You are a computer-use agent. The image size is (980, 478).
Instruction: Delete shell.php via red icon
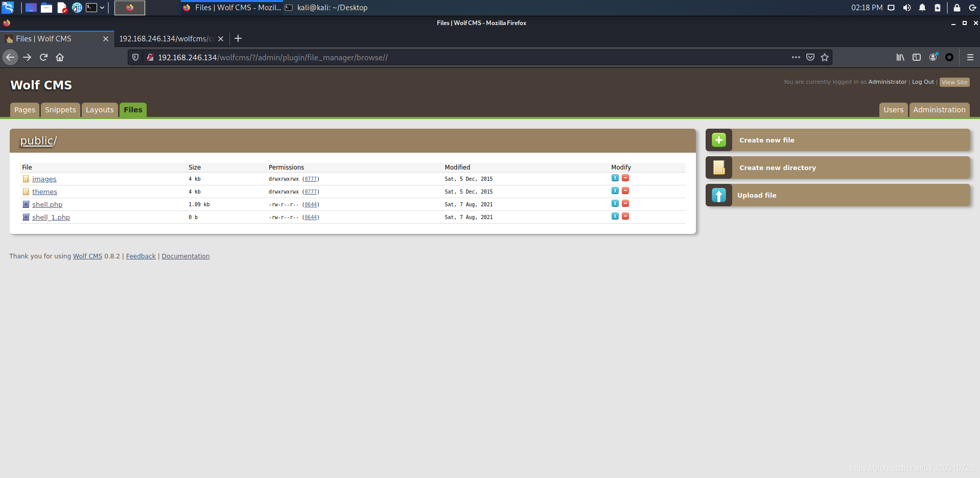click(x=625, y=203)
